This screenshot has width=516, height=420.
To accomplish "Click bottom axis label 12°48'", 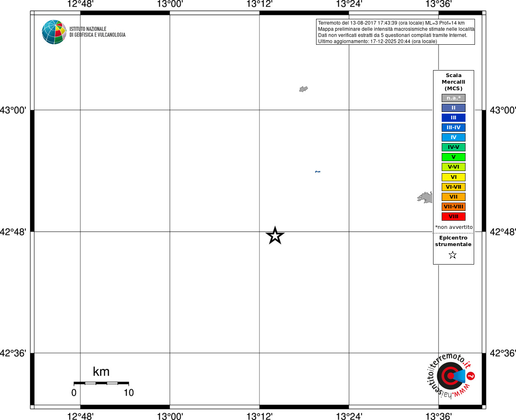I will (x=80, y=416).
